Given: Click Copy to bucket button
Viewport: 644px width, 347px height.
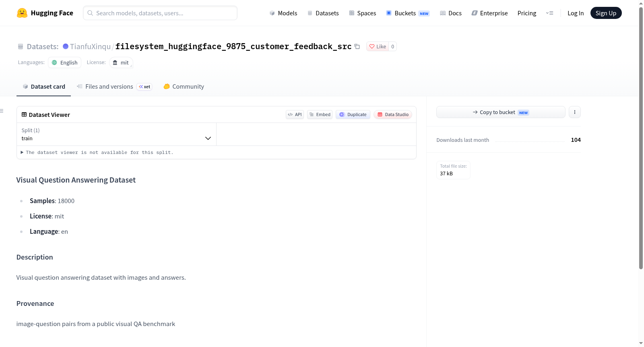Looking at the screenshot, I should 501,112.
